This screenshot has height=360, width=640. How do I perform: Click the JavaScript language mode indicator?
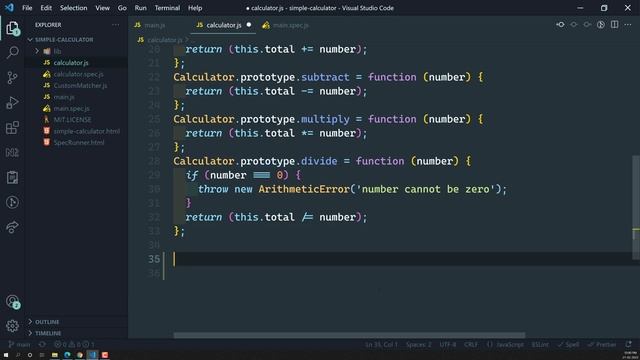pos(505,344)
